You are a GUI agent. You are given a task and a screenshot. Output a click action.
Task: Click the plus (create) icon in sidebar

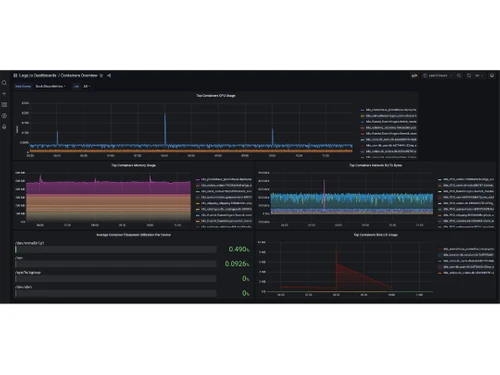coord(4,94)
